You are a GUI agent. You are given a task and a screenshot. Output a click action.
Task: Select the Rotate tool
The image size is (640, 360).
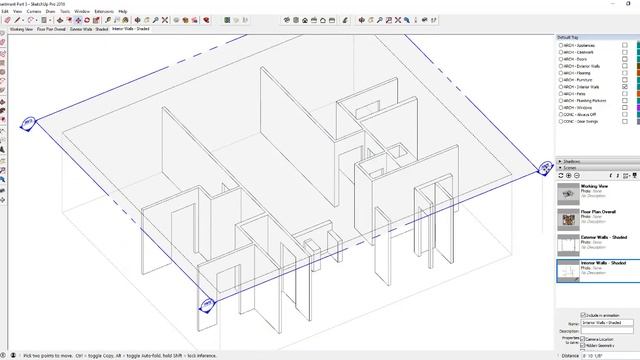click(x=87, y=20)
